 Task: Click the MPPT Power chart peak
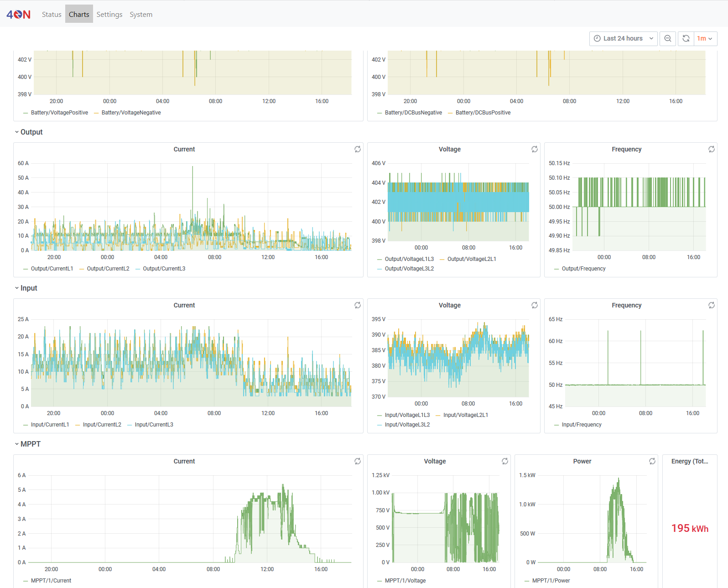(619, 479)
